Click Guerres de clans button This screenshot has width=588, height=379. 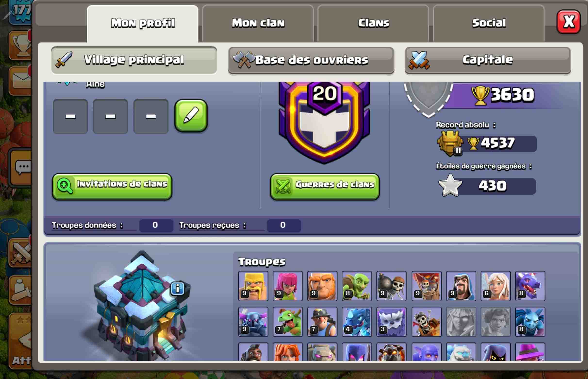tap(324, 186)
